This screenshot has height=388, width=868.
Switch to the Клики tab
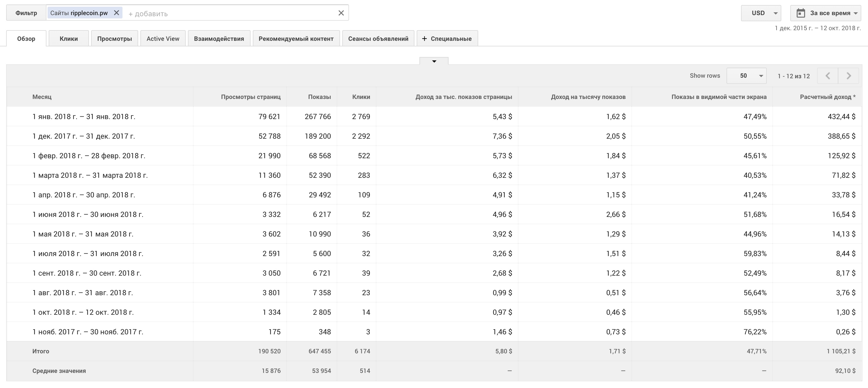[x=69, y=38]
